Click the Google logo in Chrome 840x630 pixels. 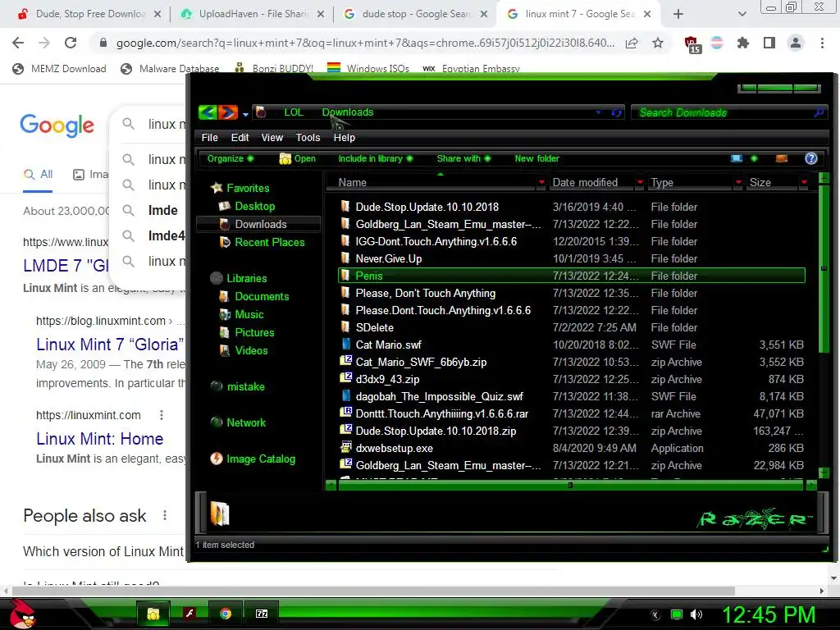click(57, 126)
